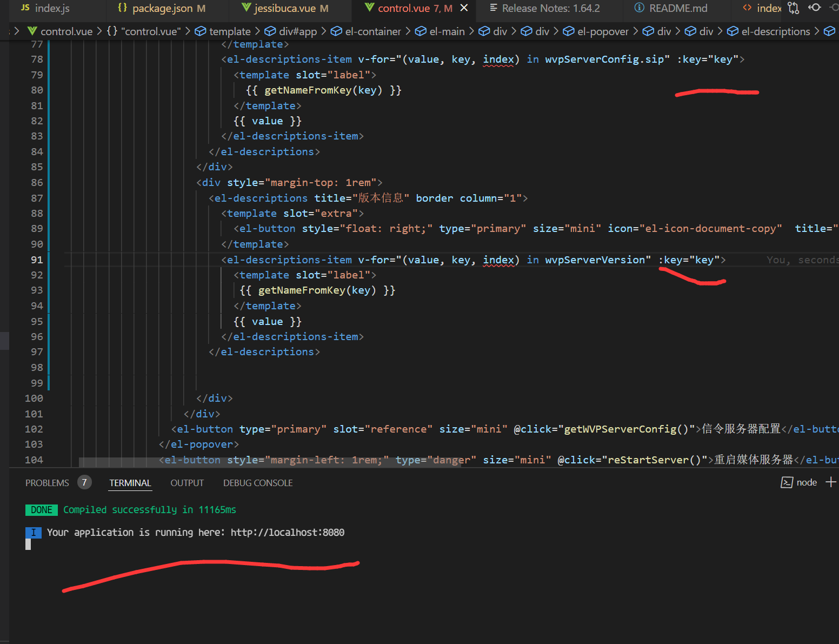
Task: Click the 版本信息 title string on line 87
Action: click(381, 198)
